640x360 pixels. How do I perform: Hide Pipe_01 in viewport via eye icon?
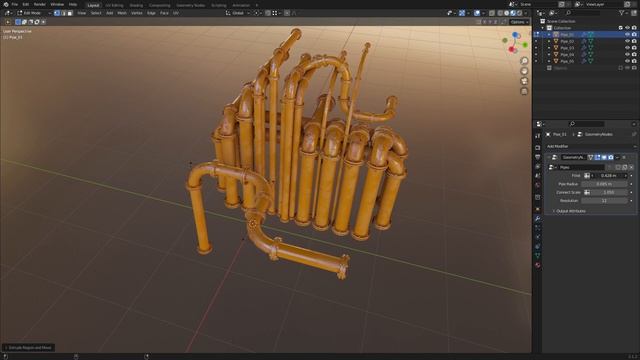coord(627,35)
